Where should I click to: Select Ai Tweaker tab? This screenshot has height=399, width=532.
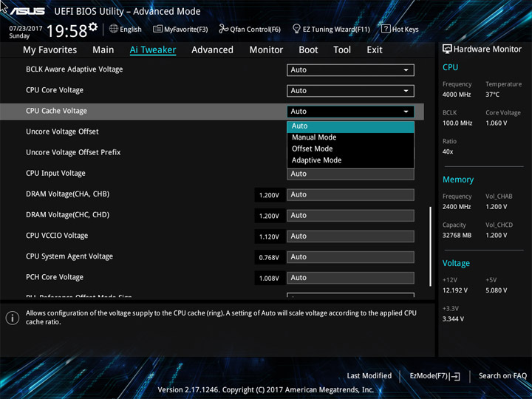click(x=153, y=50)
